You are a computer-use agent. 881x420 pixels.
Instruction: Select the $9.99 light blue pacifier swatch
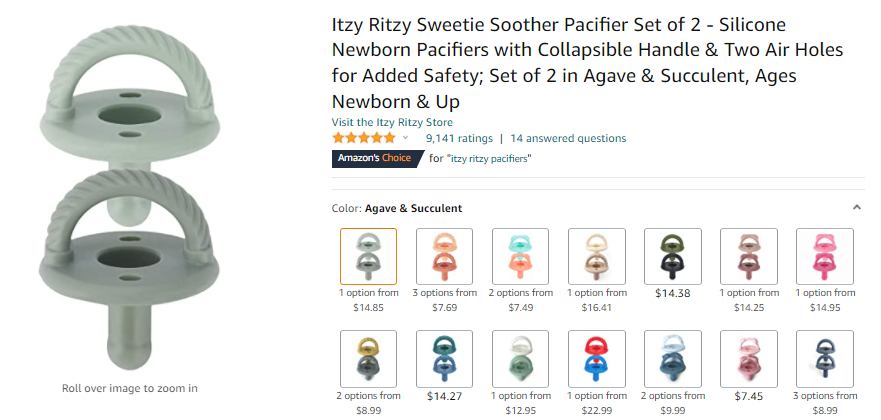coord(672,358)
